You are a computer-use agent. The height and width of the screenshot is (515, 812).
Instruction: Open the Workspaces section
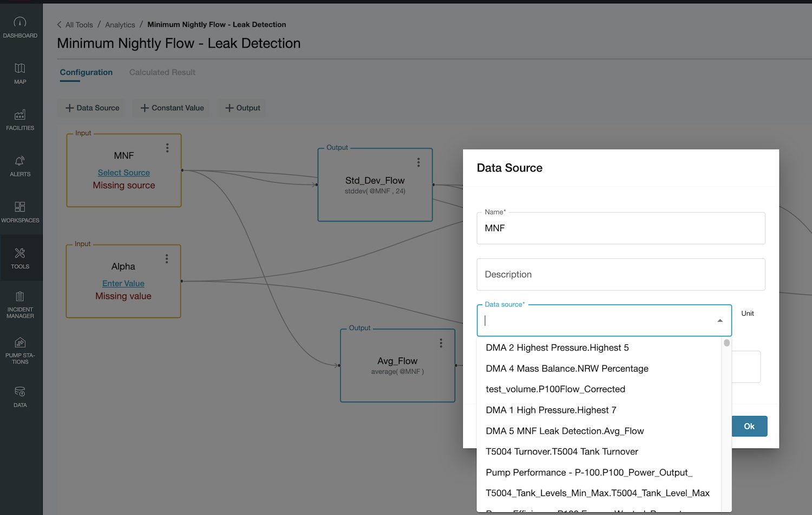point(20,211)
